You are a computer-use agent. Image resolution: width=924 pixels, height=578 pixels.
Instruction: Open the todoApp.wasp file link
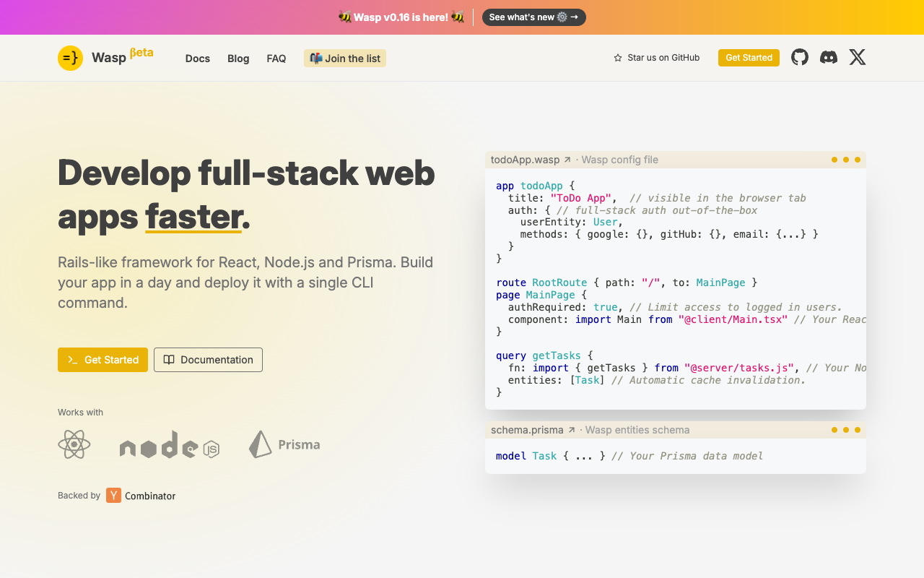[x=531, y=160]
